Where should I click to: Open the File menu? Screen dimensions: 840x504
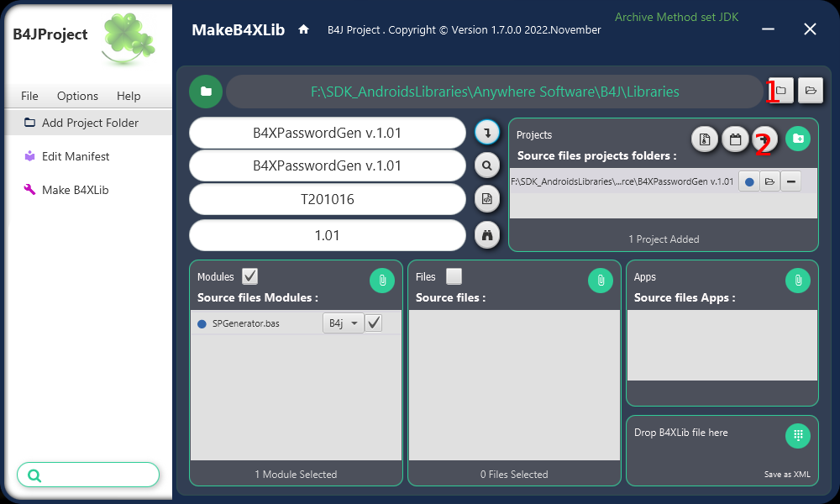(29, 96)
